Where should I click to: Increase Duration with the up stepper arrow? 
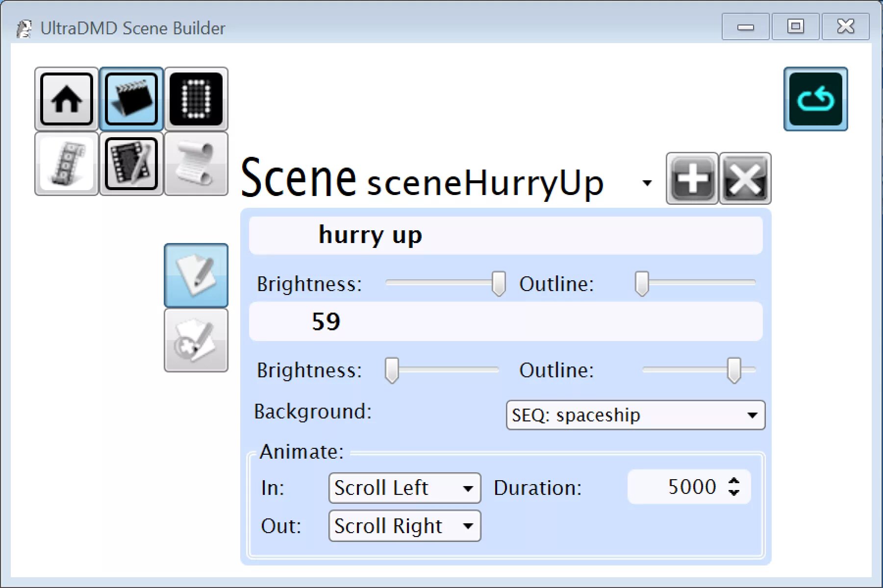[733, 482]
